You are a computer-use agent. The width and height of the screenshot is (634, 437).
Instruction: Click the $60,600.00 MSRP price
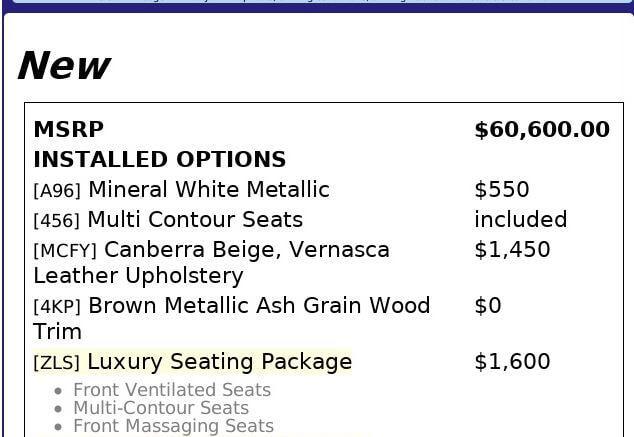(x=541, y=130)
